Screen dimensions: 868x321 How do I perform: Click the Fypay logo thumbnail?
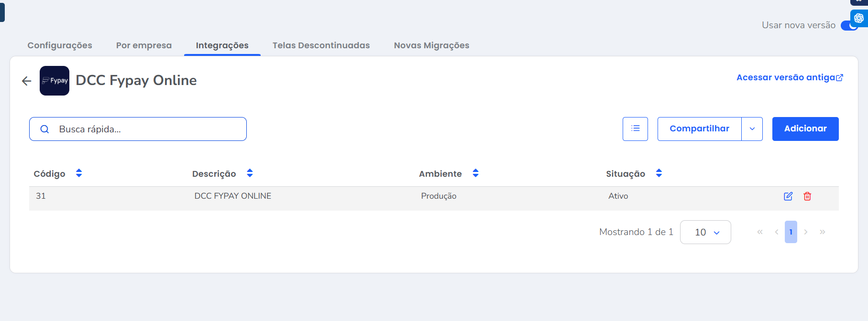55,81
